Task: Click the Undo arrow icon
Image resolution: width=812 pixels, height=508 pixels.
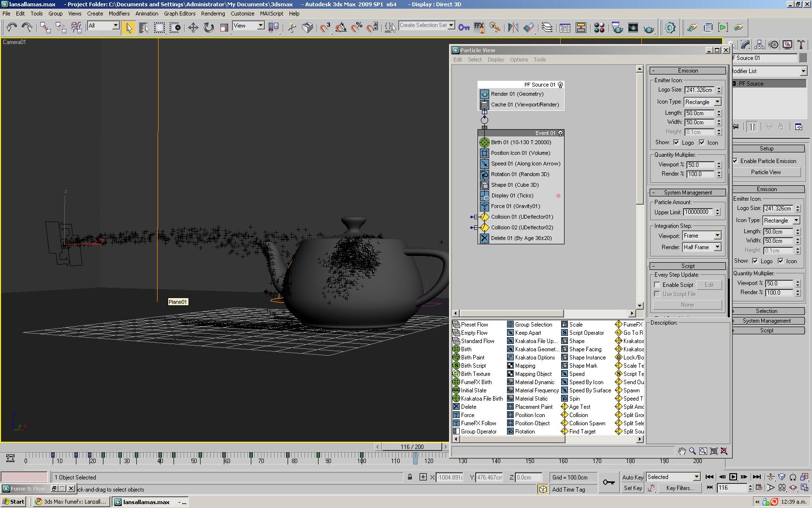Action: (x=11, y=28)
